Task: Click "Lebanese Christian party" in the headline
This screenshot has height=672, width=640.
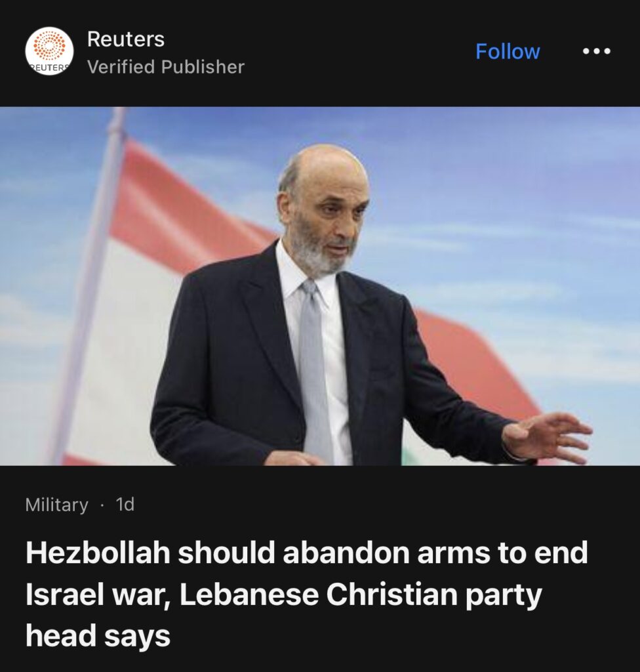Action: 361,595
